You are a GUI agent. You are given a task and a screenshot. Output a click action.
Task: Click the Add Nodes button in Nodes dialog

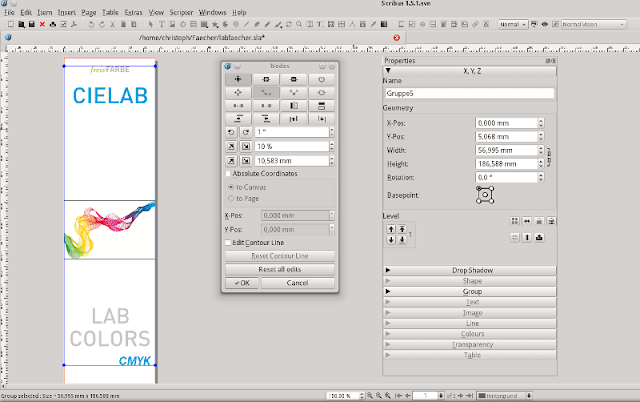pos(266,79)
